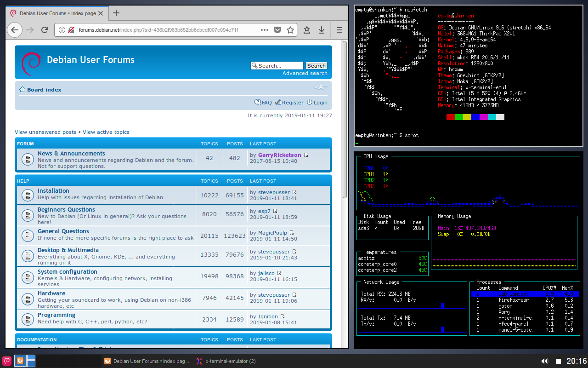Click the DOCUMENTATION category header

[37, 339]
